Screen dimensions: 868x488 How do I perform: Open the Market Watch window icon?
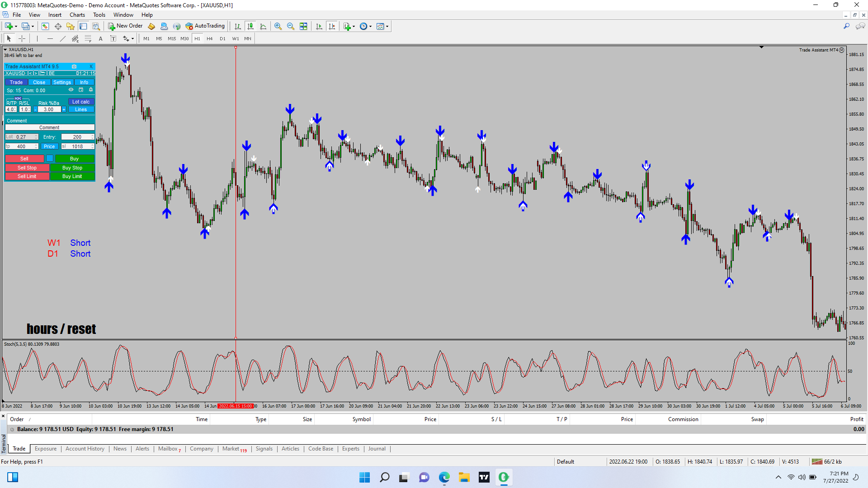click(45, 26)
